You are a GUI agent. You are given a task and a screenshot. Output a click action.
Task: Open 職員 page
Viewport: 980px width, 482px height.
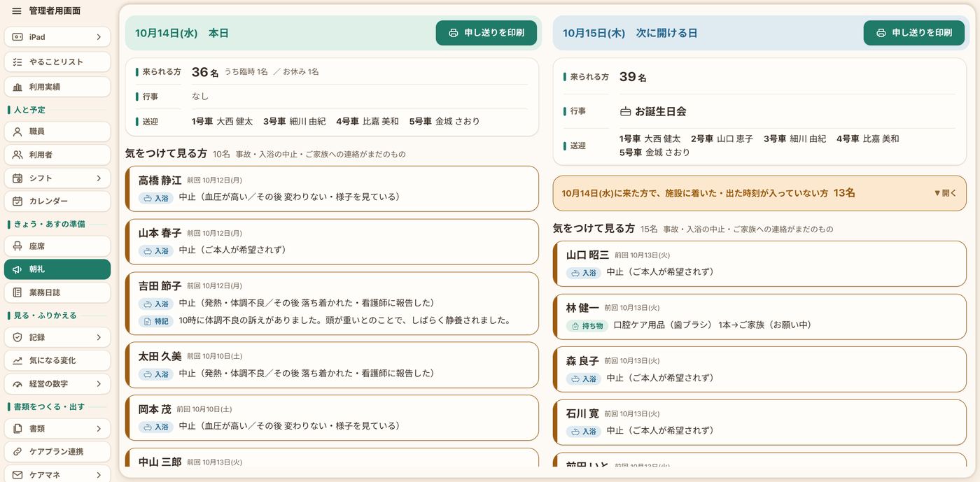click(57, 132)
